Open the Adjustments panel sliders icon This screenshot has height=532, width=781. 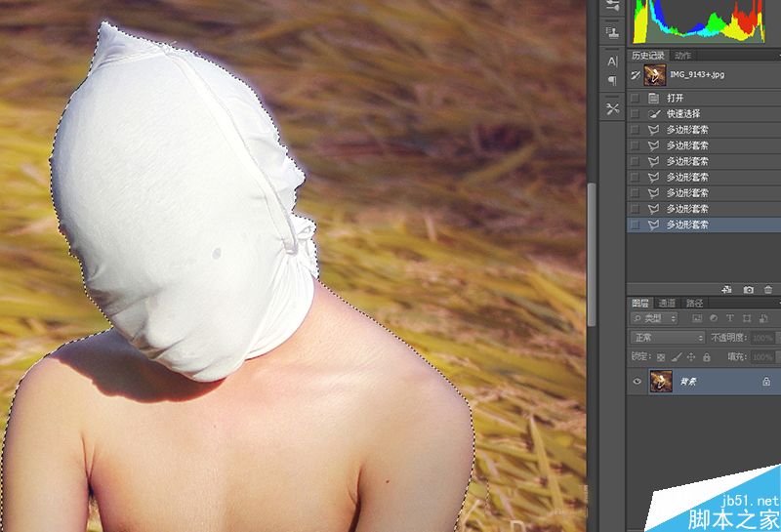pyautogui.click(x=612, y=6)
